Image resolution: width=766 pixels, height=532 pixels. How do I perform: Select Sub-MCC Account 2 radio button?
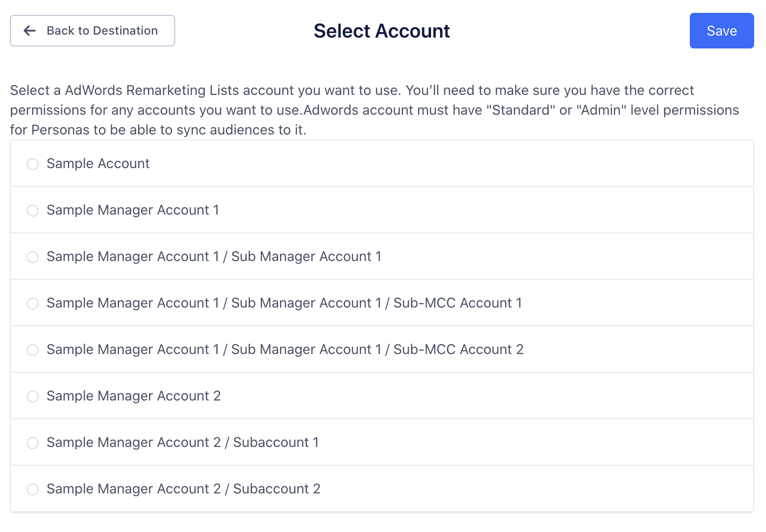click(33, 350)
